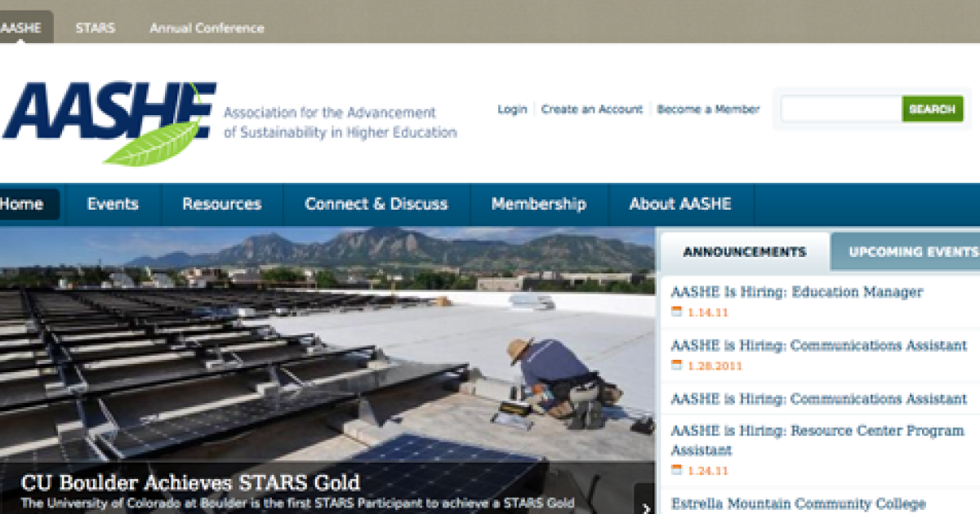980x514 pixels.
Task: Open the STARS link in the top bar
Action: [96, 27]
